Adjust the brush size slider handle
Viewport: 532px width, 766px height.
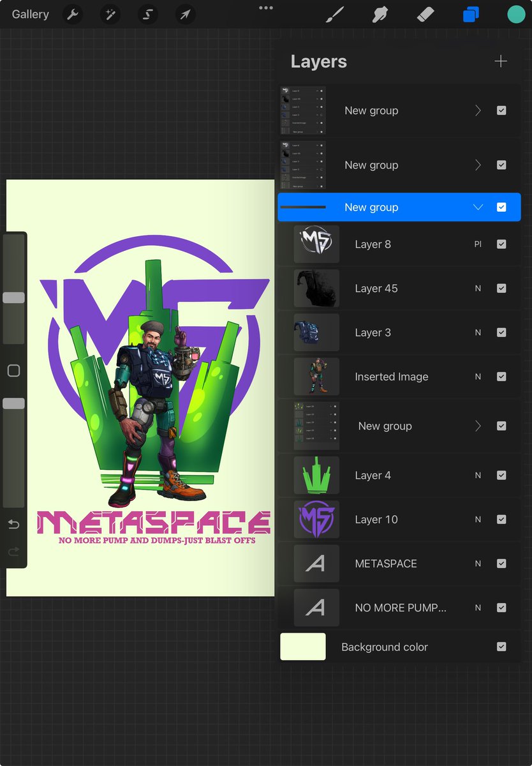pos(13,297)
